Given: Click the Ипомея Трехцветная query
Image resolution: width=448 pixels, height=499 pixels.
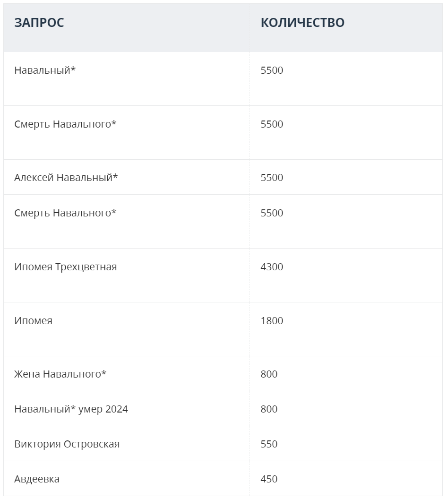Looking at the screenshot, I should click(x=65, y=267).
